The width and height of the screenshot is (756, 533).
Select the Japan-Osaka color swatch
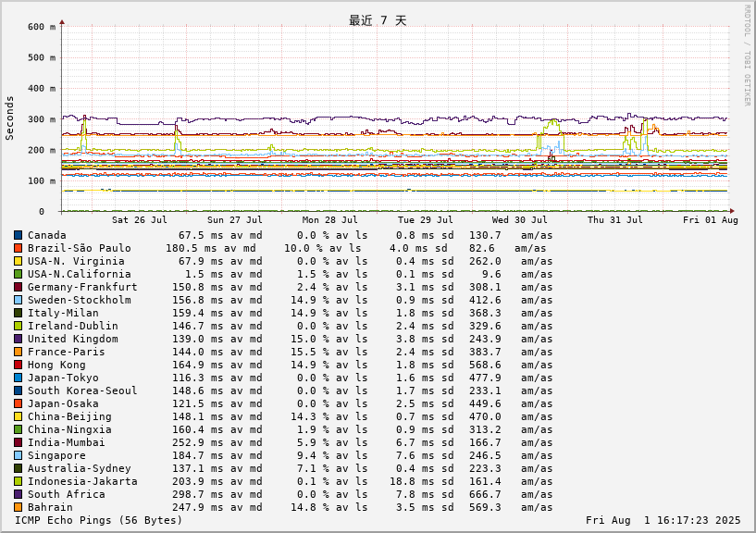19,403
